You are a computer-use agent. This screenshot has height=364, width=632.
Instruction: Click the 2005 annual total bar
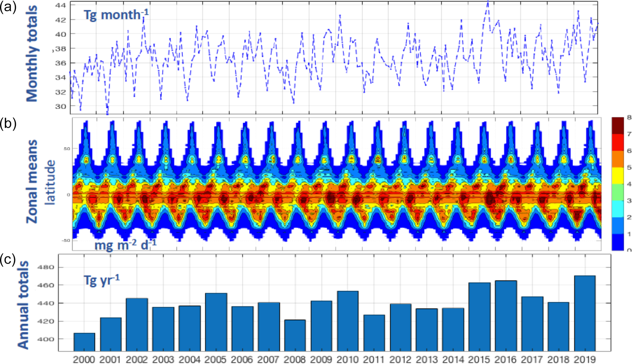click(x=216, y=322)
